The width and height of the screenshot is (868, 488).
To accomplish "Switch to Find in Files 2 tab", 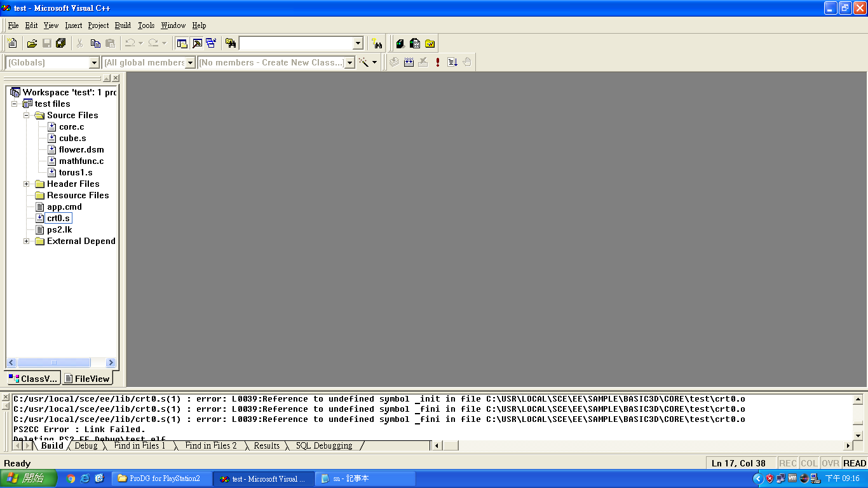I will pos(211,445).
